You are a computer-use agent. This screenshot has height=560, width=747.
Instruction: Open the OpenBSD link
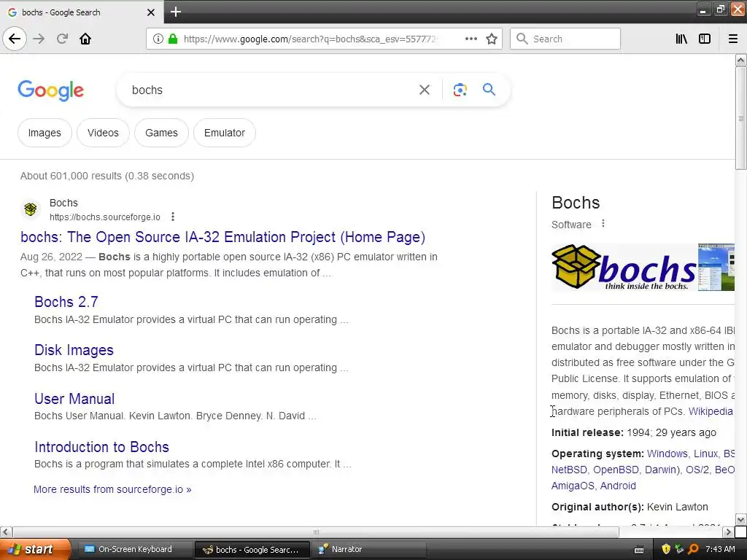(x=616, y=470)
